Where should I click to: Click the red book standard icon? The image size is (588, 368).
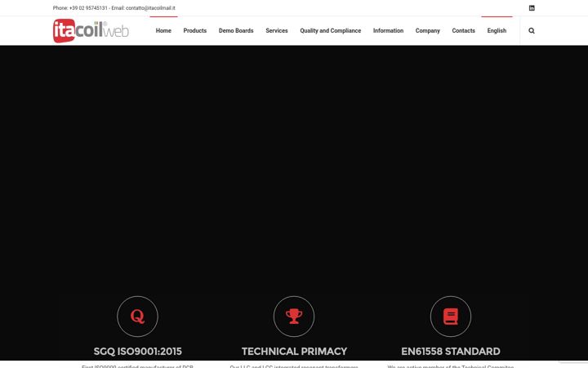pyautogui.click(x=450, y=316)
